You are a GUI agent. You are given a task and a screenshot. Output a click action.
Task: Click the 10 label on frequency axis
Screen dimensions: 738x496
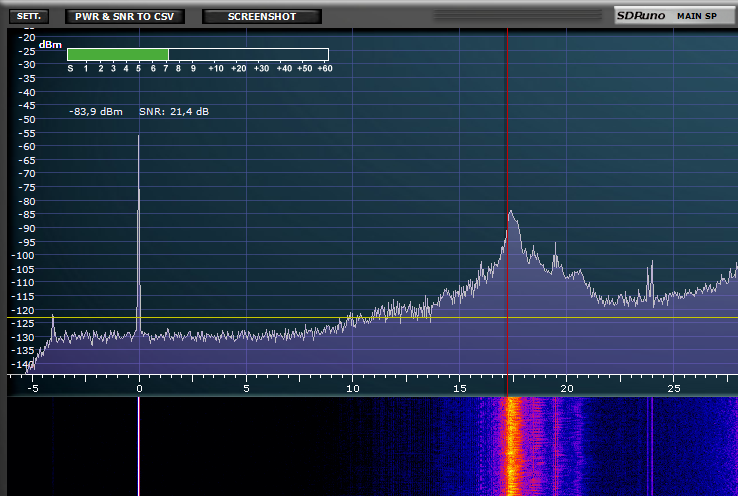(353, 387)
